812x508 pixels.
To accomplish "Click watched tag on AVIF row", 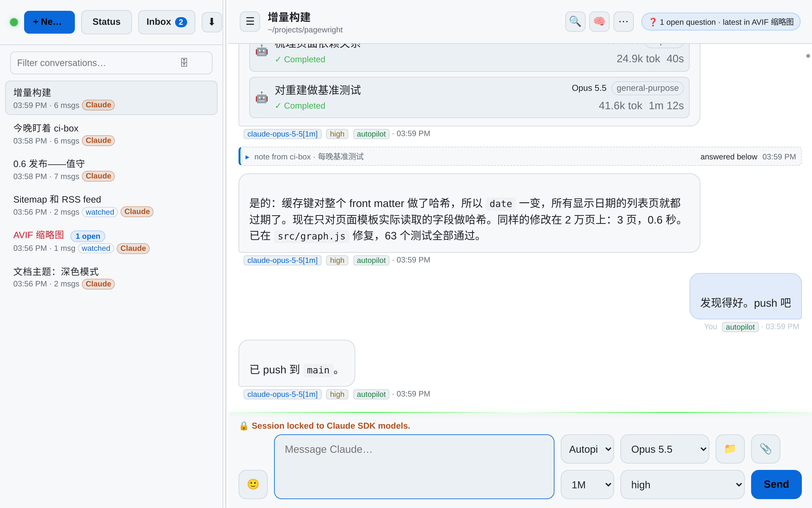I will click(96, 248).
